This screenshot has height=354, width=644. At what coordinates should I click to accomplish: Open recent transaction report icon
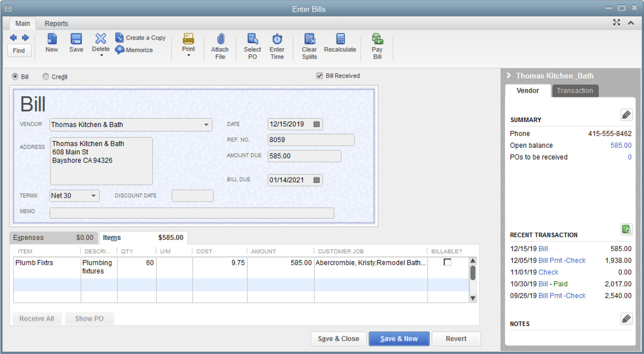627,229
